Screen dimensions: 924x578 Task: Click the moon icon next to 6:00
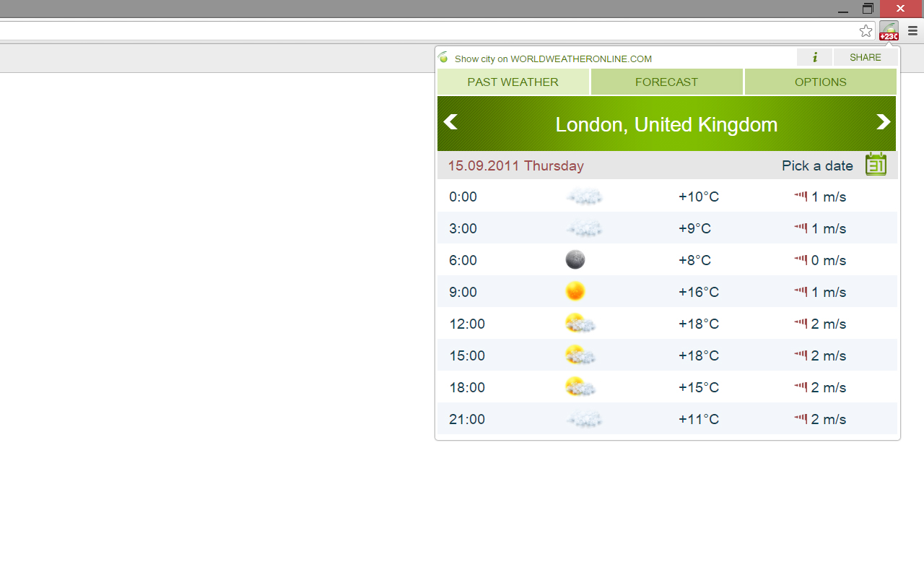pyautogui.click(x=575, y=259)
